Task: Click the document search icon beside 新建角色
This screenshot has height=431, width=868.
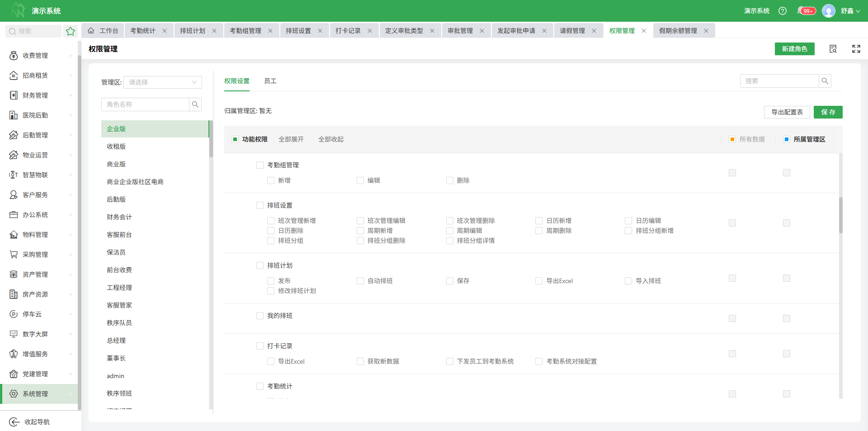Action: tap(833, 49)
